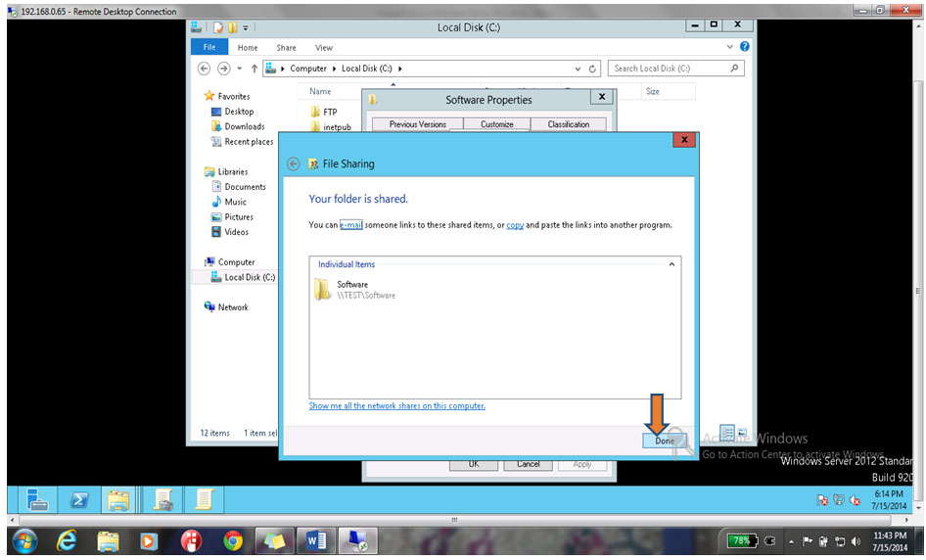The width and height of the screenshot is (926, 560).
Task: Switch to Classification tab
Action: click(x=568, y=124)
